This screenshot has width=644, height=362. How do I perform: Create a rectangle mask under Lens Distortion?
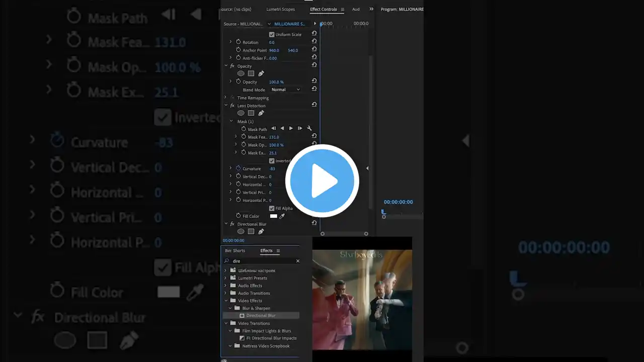pyautogui.click(x=251, y=113)
